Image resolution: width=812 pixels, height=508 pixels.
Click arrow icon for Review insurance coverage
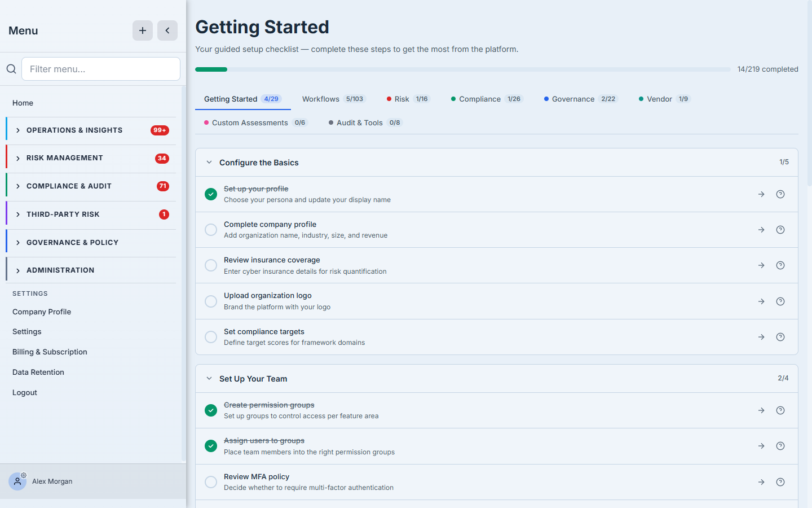pos(761,265)
